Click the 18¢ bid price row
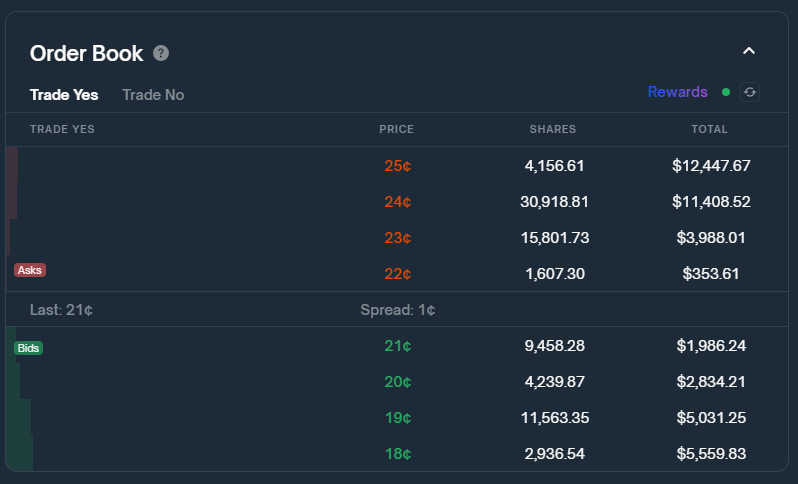This screenshot has width=798, height=484. point(397,454)
